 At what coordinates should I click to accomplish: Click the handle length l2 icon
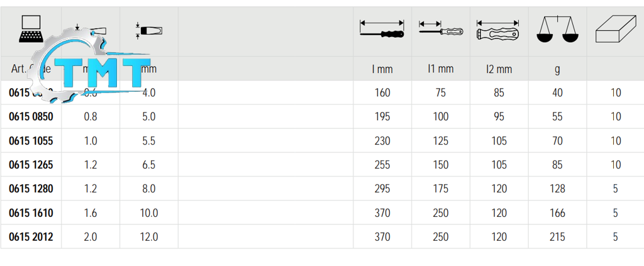click(499, 31)
